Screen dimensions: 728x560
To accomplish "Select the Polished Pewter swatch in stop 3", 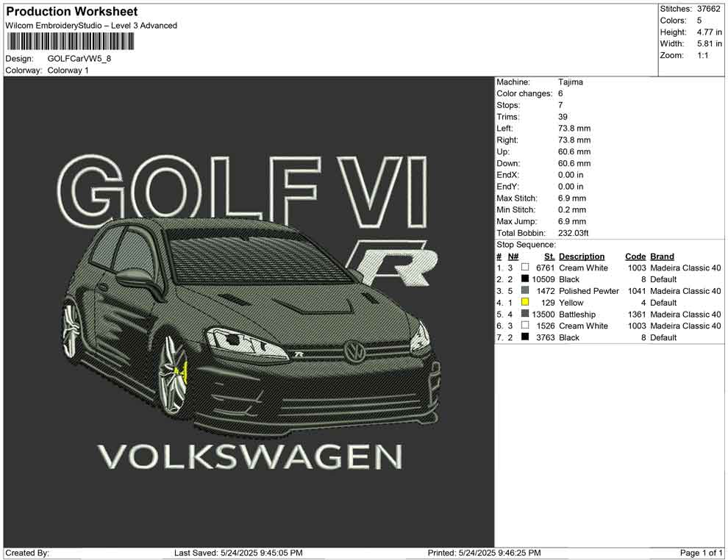I will (525, 291).
